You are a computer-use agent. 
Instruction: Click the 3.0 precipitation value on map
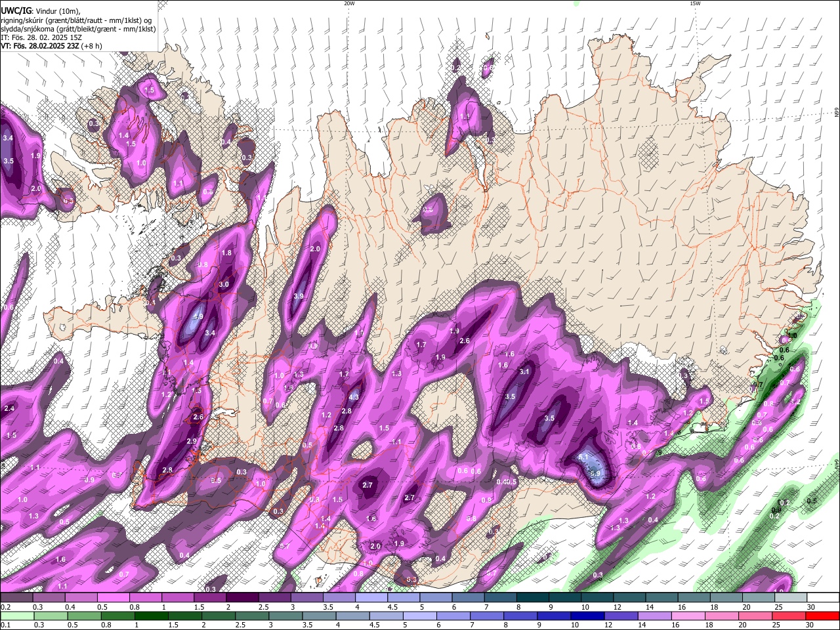click(224, 284)
